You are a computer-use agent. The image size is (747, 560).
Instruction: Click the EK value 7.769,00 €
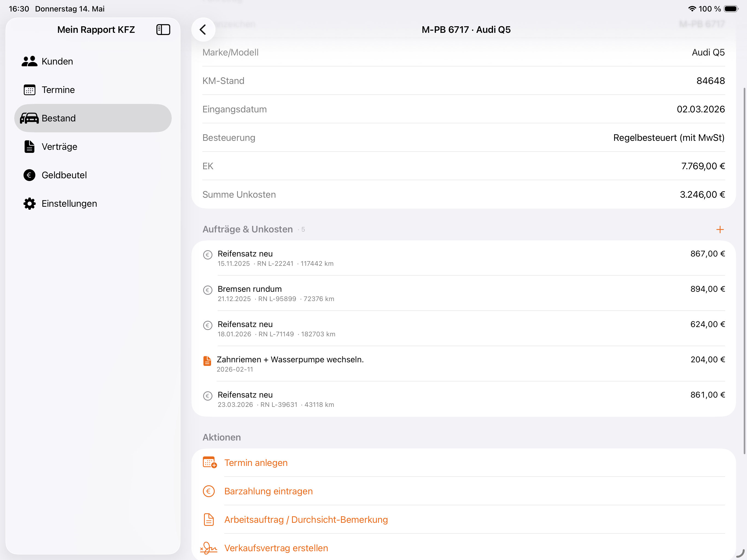(x=703, y=166)
